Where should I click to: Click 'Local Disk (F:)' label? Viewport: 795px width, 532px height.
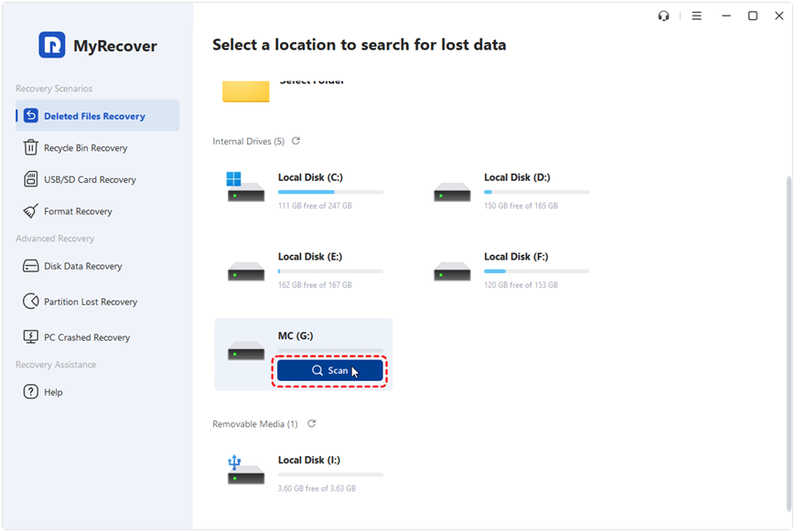click(516, 256)
